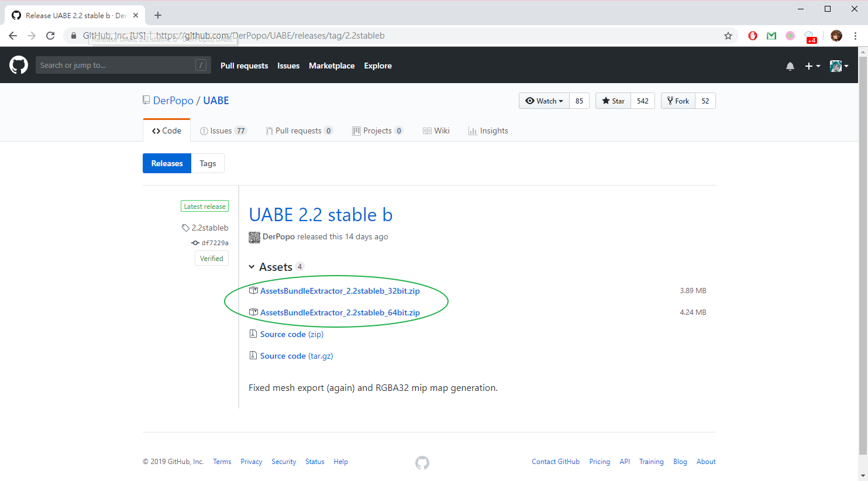868x481 pixels.
Task: Open footer Contact GitHub link
Action: (x=556, y=462)
